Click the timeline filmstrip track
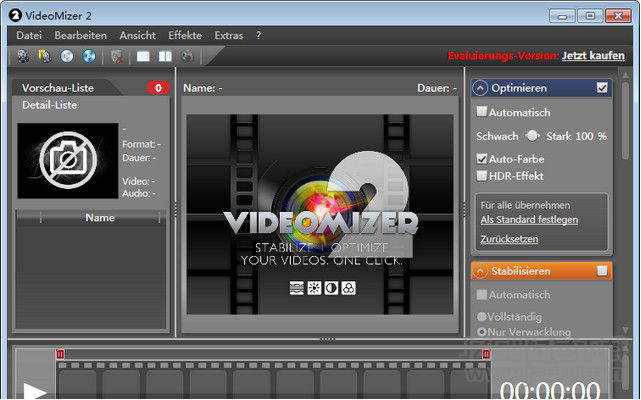Screen dimensions: 641x400 pyautogui.click(x=273, y=380)
